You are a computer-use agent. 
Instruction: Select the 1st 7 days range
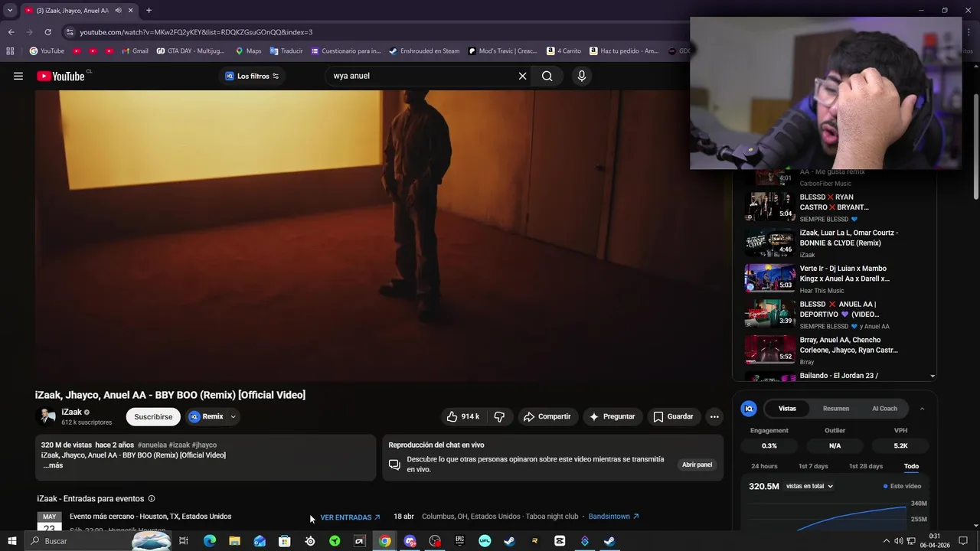813,466
